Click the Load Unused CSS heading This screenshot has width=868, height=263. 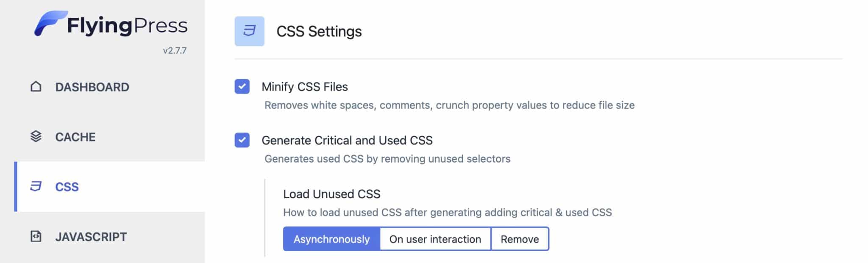[x=332, y=194]
